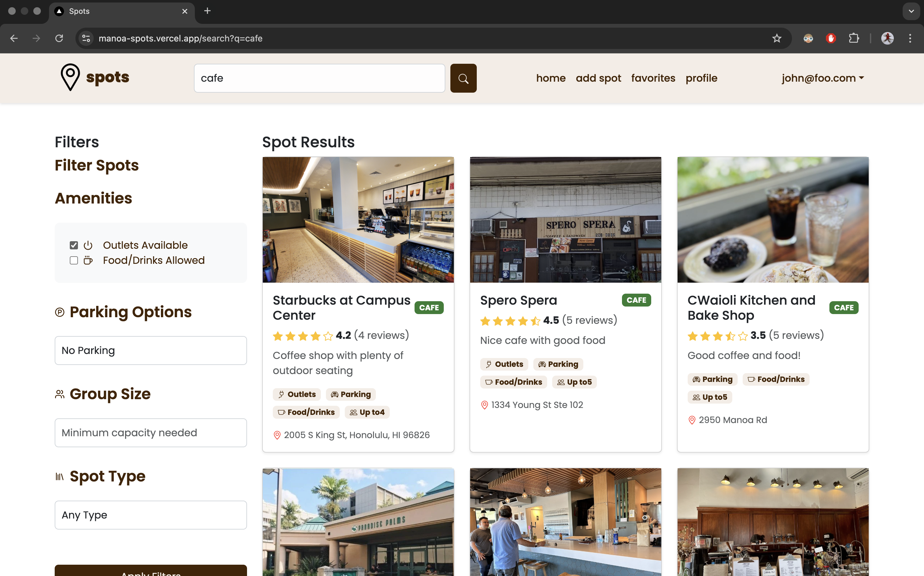Open the Starbucks interior photo

[358, 220]
